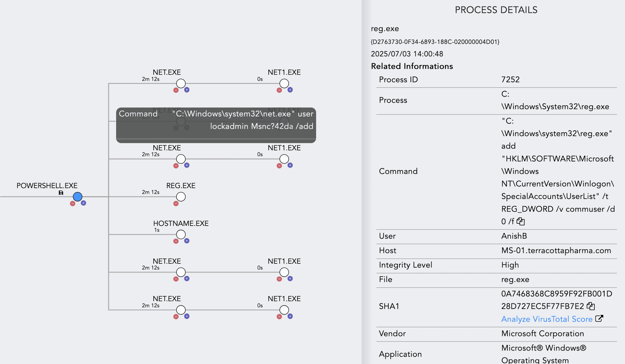
Task: Click the net.exe Command tooltip box
Action: [216, 125]
